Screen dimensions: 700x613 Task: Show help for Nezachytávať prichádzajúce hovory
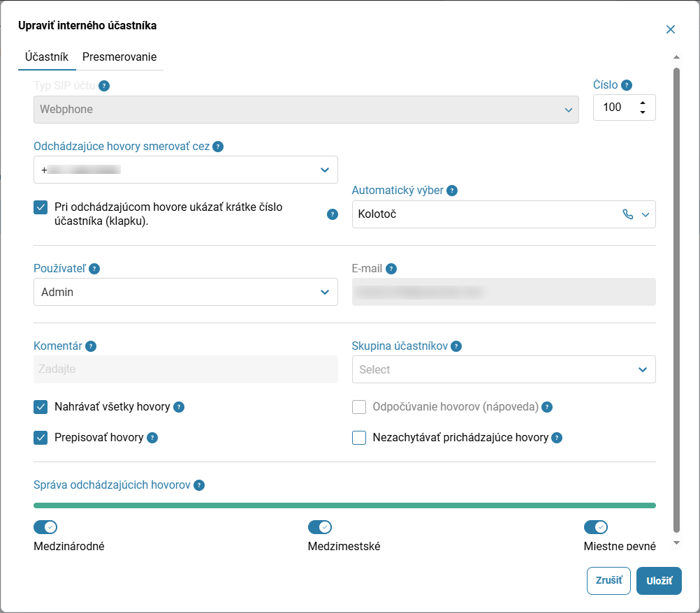(x=556, y=438)
